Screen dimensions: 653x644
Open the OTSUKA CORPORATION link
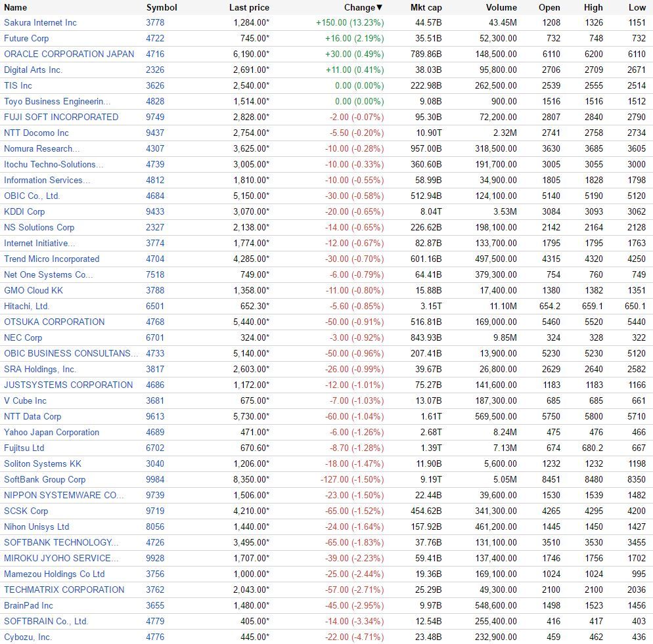click(54, 322)
